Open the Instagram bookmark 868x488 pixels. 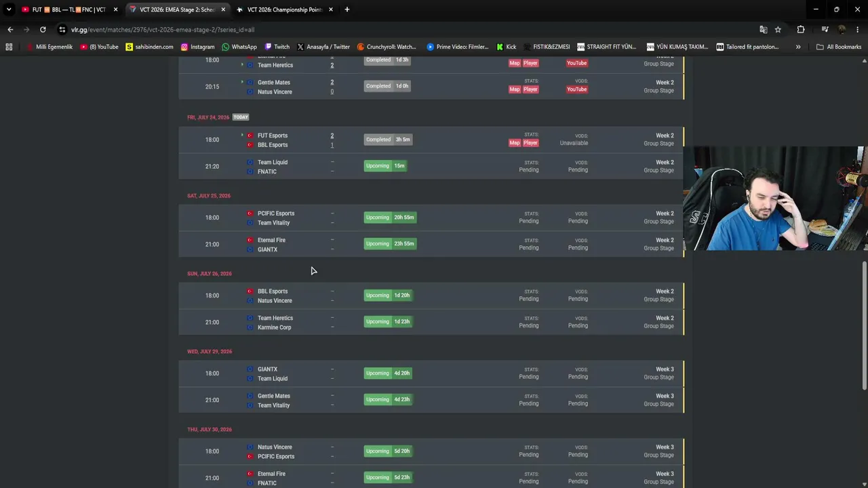[x=197, y=47]
